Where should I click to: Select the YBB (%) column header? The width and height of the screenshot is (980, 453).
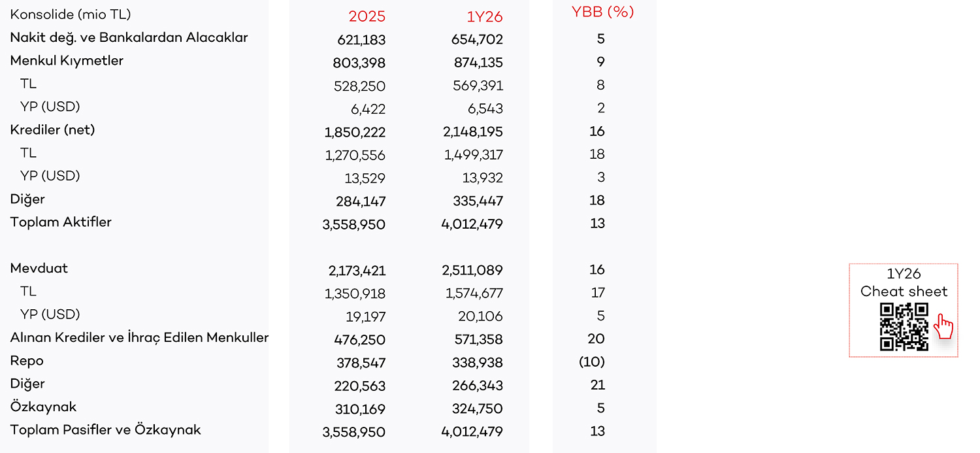coord(602,12)
